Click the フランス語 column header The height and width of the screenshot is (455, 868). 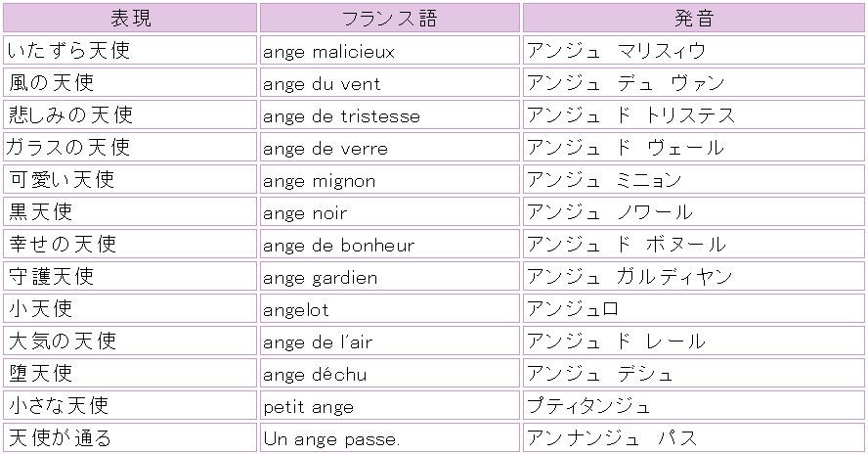tap(389, 18)
